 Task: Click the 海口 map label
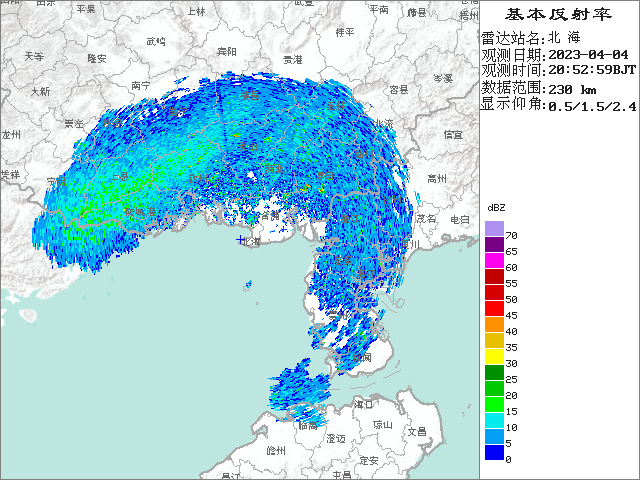click(x=364, y=404)
